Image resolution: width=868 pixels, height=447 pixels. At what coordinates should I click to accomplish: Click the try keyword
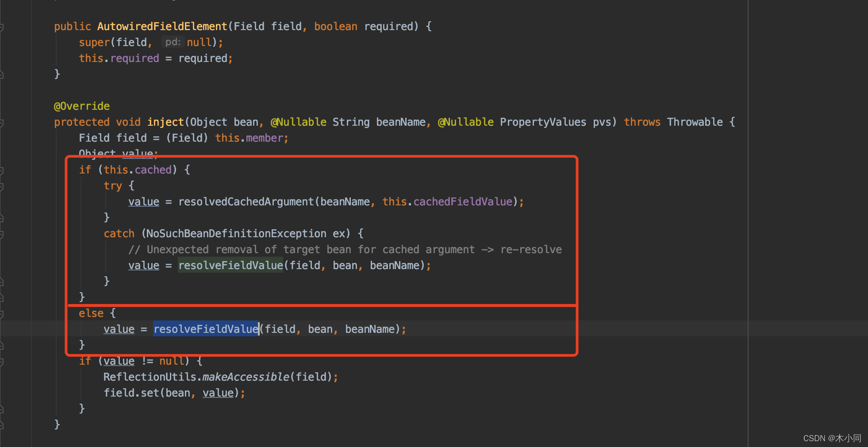[x=113, y=186]
